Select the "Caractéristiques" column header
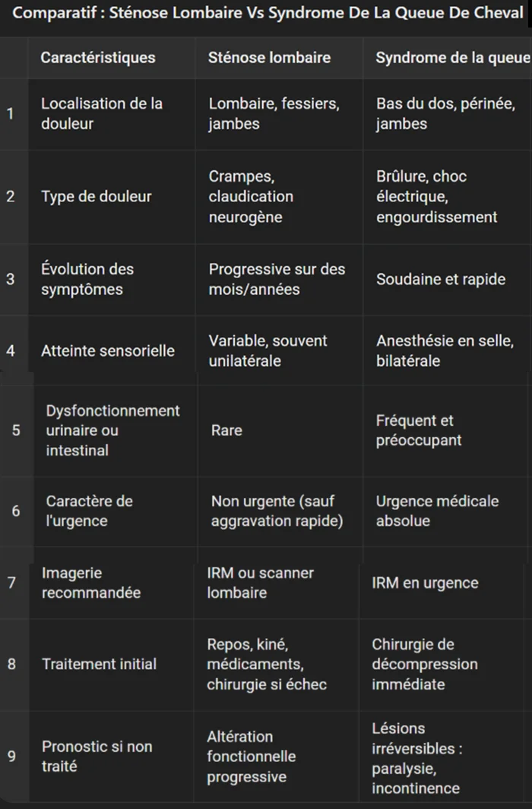The width and height of the screenshot is (532, 809). point(98,58)
